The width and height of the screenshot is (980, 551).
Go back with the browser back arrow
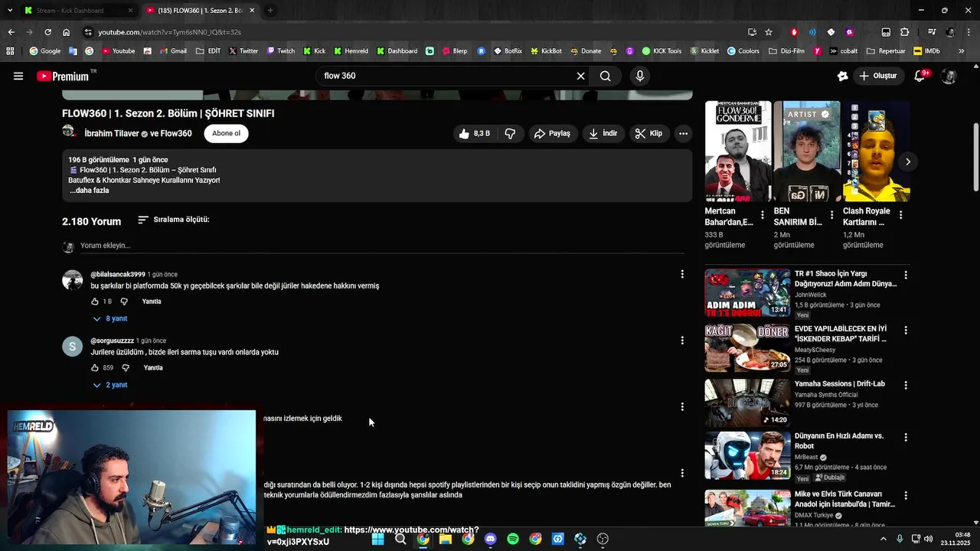(11, 32)
